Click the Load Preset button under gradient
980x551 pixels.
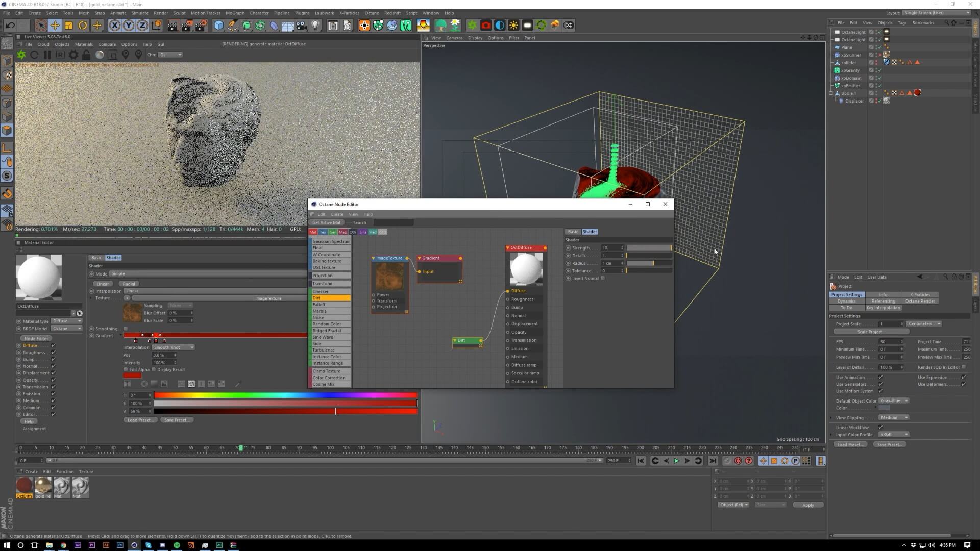click(x=140, y=420)
